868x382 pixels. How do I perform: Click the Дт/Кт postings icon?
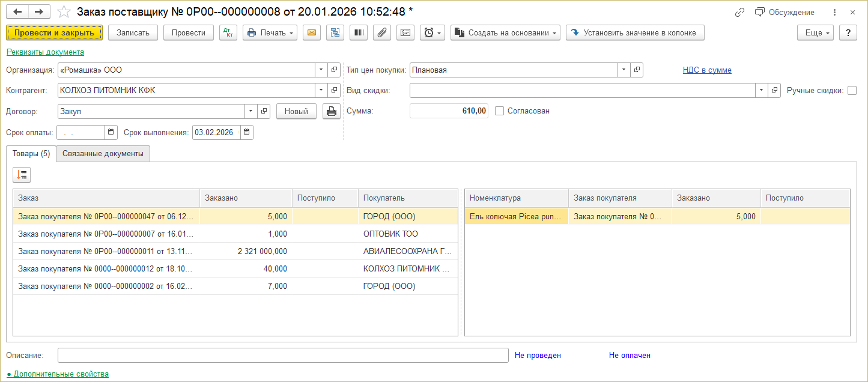(x=228, y=33)
